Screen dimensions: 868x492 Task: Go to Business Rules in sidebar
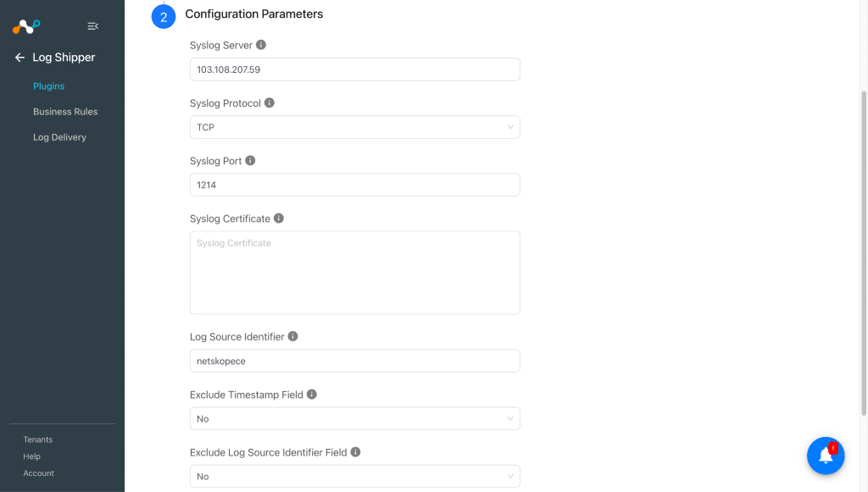[65, 112]
